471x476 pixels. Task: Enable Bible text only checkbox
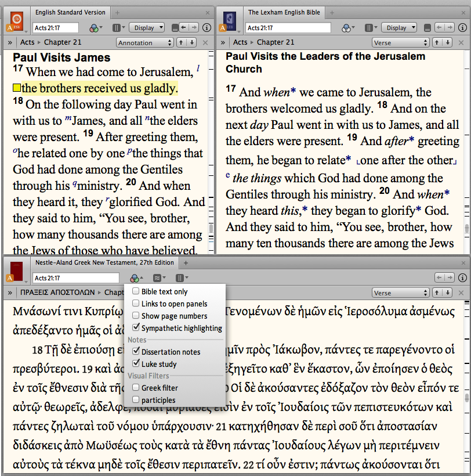(136, 291)
